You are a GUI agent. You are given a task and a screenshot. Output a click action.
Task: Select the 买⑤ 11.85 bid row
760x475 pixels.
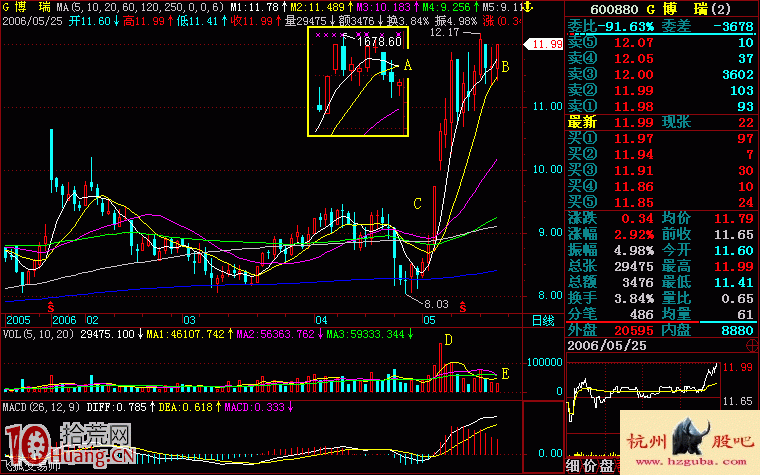pos(661,203)
